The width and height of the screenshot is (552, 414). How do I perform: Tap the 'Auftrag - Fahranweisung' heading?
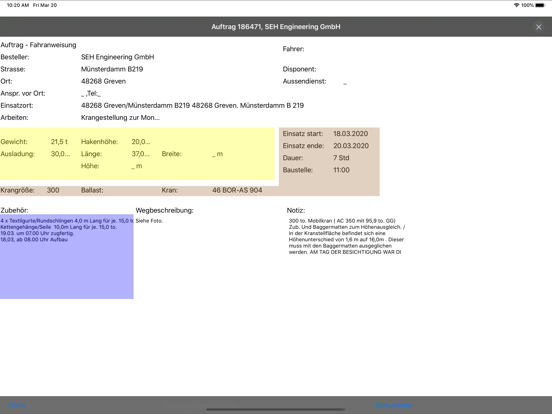click(x=38, y=45)
